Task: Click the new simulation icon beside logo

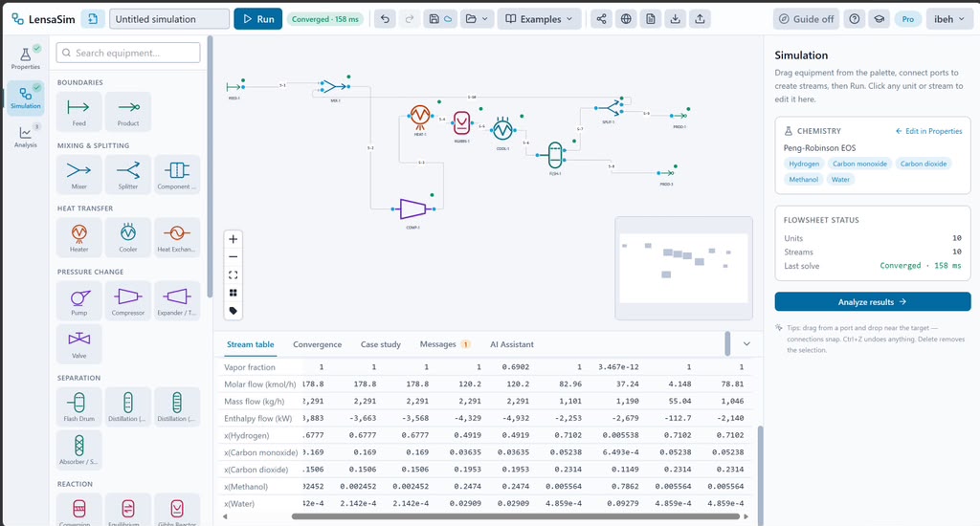Action: point(93,19)
